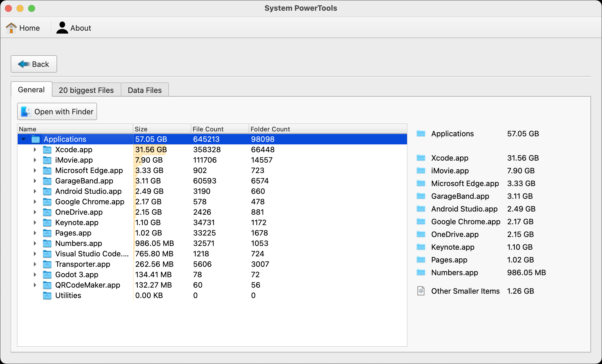Expand iMovie.app tree row
The width and height of the screenshot is (602, 364).
pyautogui.click(x=35, y=160)
